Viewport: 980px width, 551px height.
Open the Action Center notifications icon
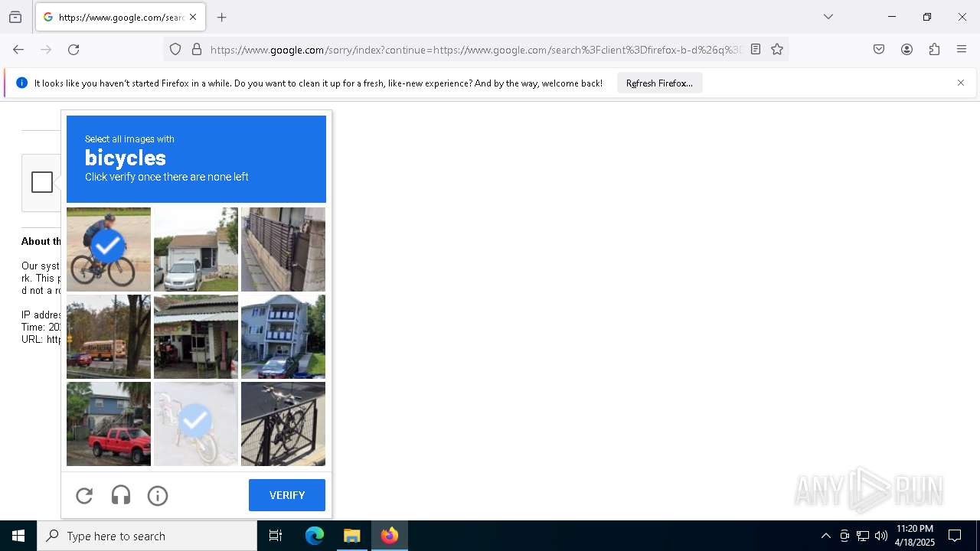pos(955,536)
